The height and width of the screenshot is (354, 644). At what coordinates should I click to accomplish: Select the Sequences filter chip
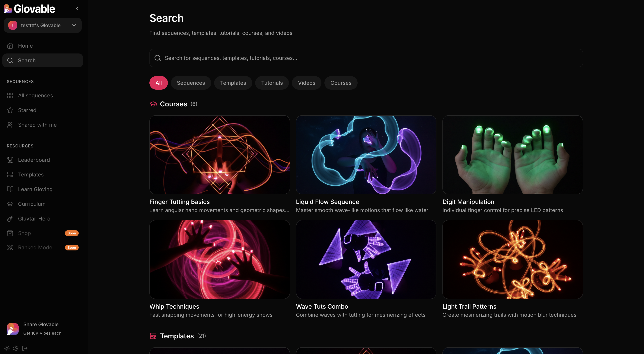coord(191,83)
